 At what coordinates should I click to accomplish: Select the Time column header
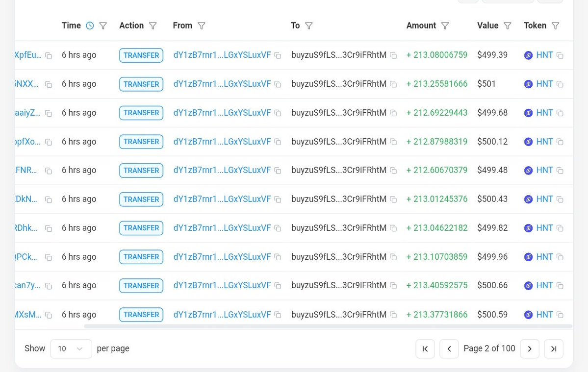coord(71,25)
